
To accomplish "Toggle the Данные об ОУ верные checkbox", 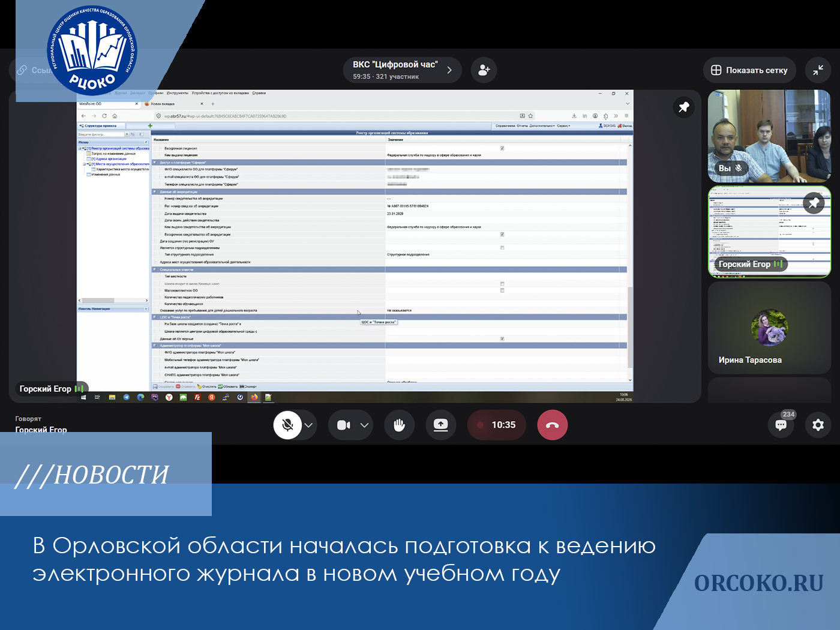I will click(x=502, y=339).
